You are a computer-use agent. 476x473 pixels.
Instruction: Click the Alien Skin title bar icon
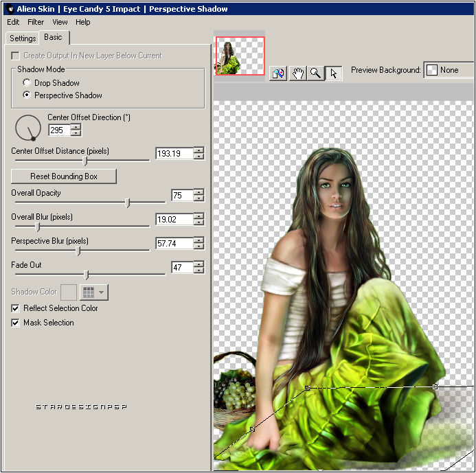[x=10, y=9]
